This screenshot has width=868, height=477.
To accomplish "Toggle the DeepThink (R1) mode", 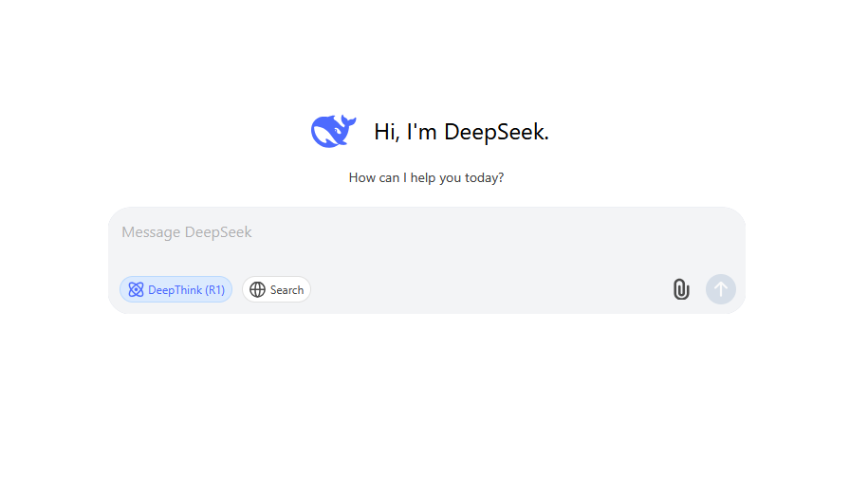I will point(176,289).
